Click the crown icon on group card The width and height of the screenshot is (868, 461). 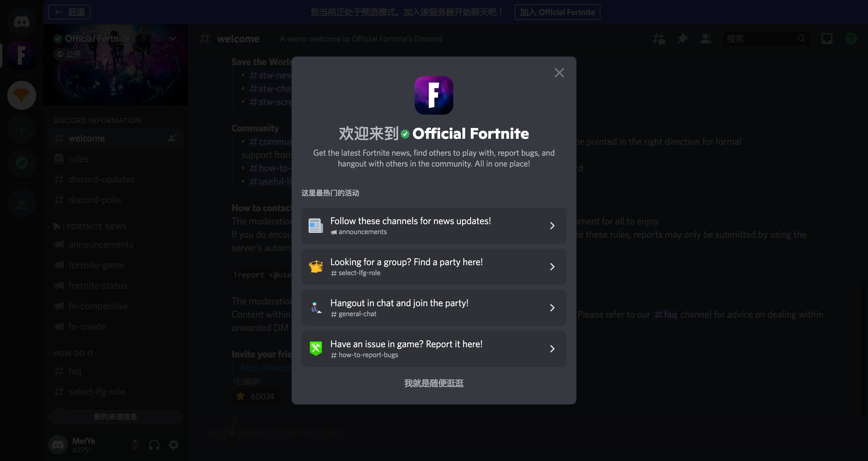coord(316,266)
